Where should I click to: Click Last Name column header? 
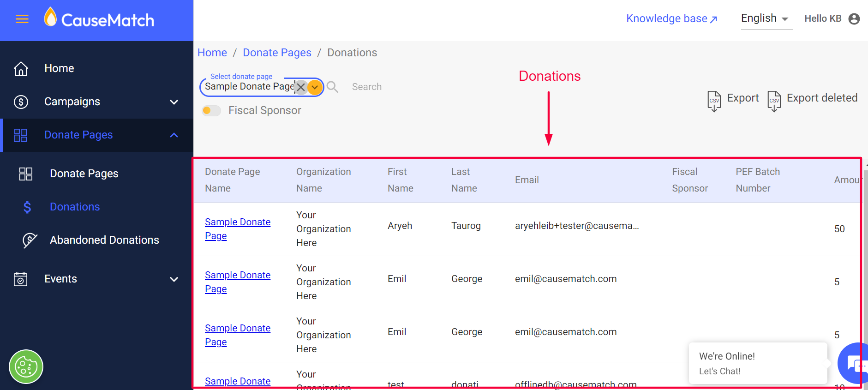pyautogui.click(x=464, y=180)
